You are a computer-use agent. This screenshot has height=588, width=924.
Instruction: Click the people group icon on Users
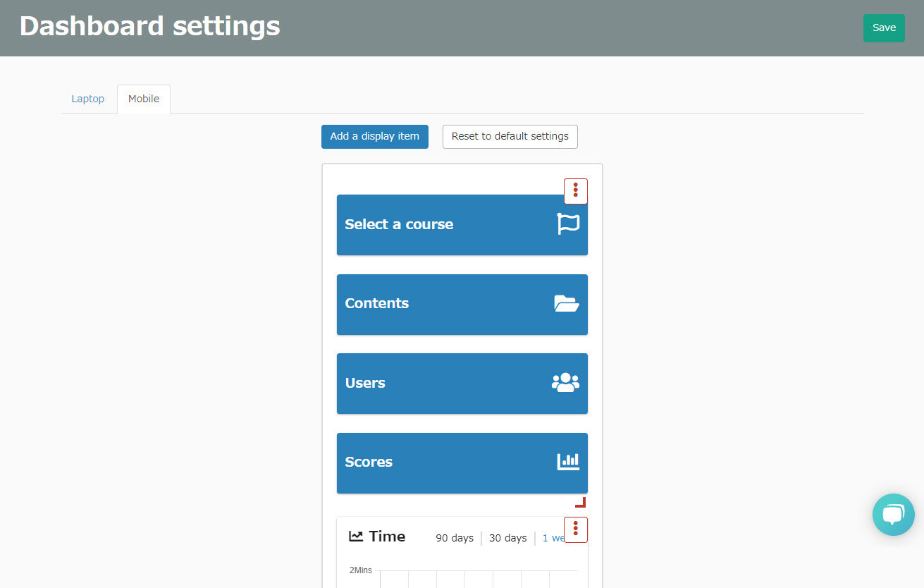(565, 383)
